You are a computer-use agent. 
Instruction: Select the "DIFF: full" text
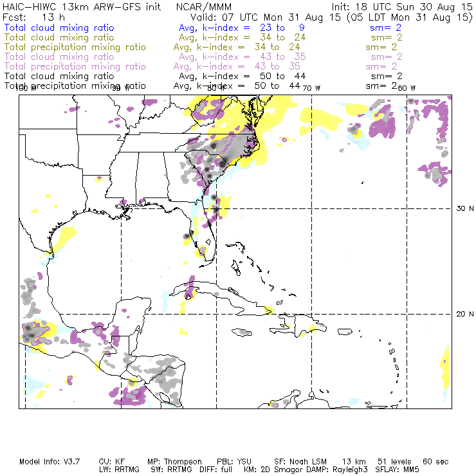[216, 470]
